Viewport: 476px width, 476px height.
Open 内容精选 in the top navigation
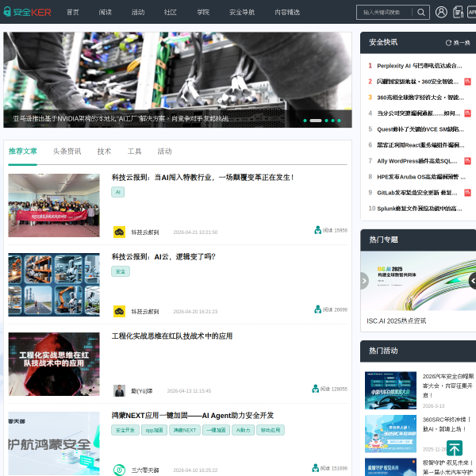287,12
